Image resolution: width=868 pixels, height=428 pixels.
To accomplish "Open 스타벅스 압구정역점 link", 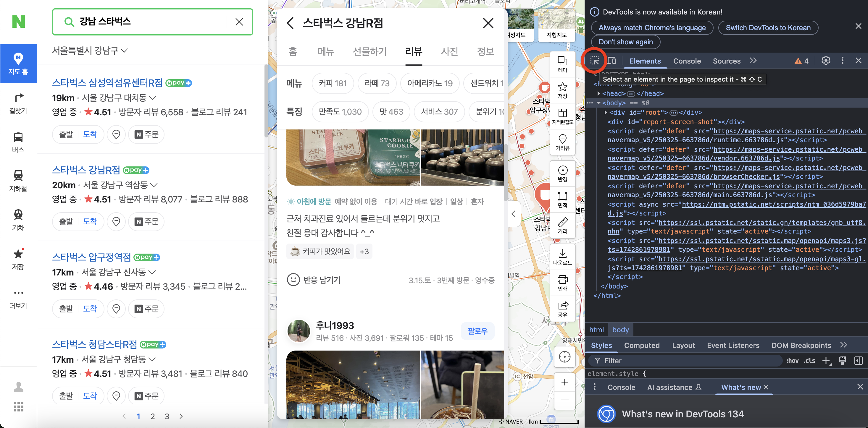I will click(91, 257).
